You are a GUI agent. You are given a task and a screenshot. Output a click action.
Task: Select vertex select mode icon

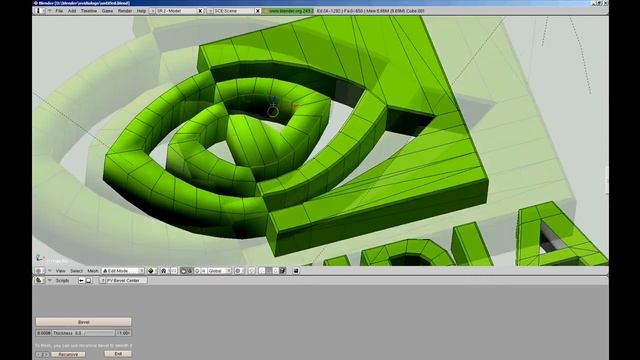point(262,271)
